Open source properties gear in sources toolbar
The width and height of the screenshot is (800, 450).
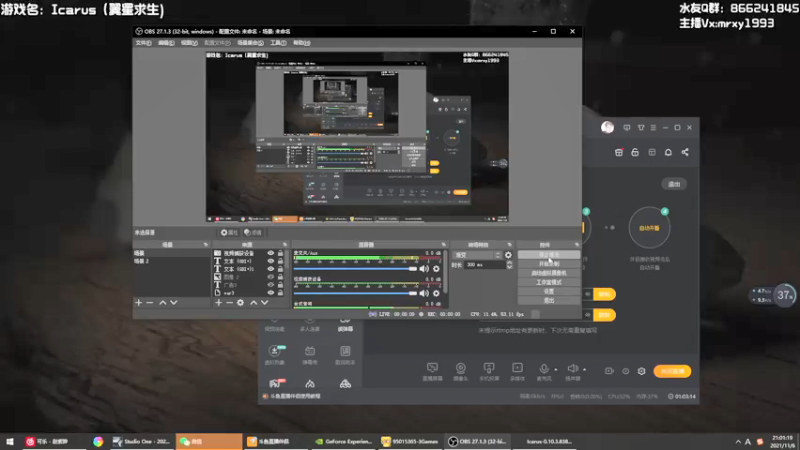coord(240,303)
